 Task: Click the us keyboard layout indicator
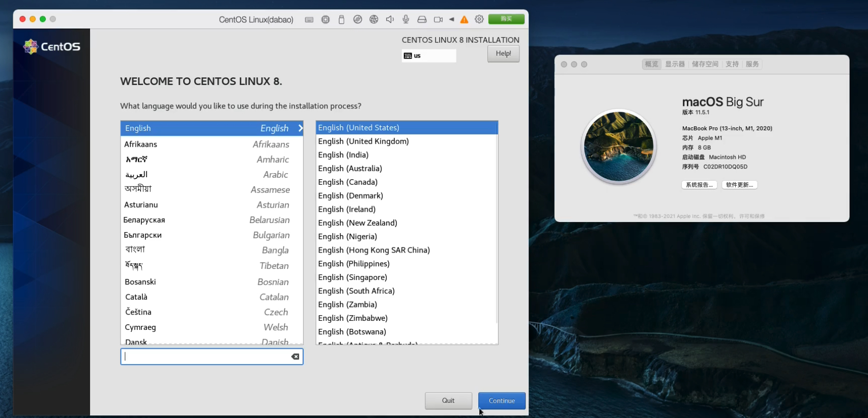[x=429, y=55]
